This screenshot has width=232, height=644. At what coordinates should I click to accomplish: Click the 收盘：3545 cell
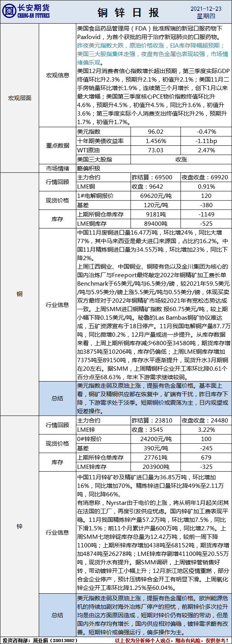[156, 429]
